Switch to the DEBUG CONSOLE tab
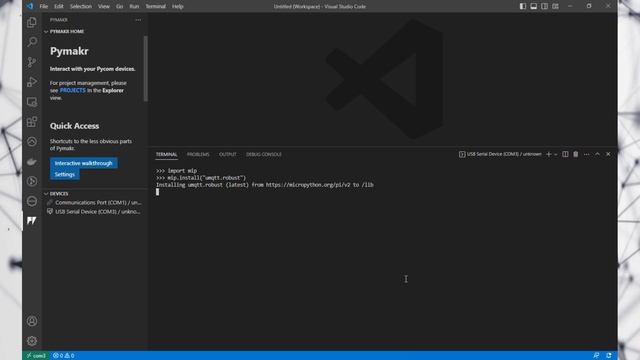This screenshot has width=640, height=360. pyautogui.click(x=264, y=154)
